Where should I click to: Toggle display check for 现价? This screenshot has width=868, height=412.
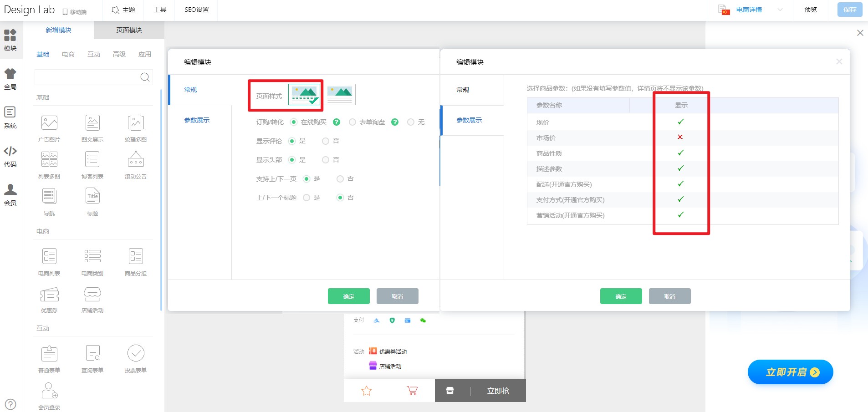(681, 122)
